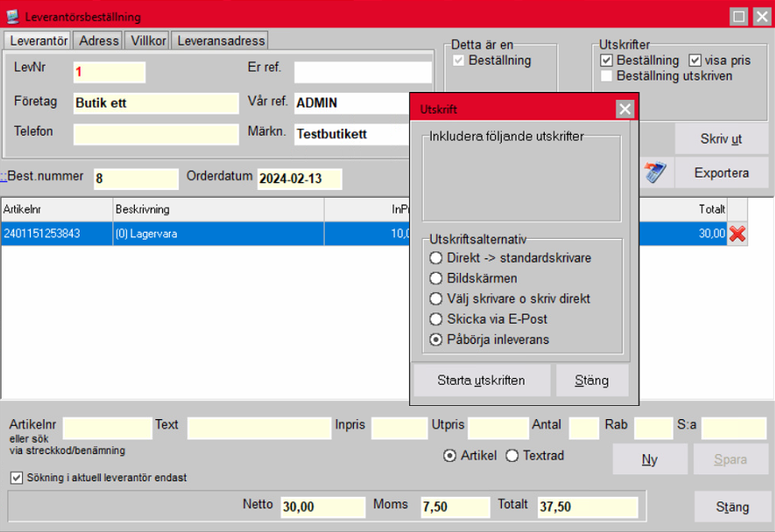Select Välj skrivare o skriv direkt
775x532 pixels.
click(436, 298)
